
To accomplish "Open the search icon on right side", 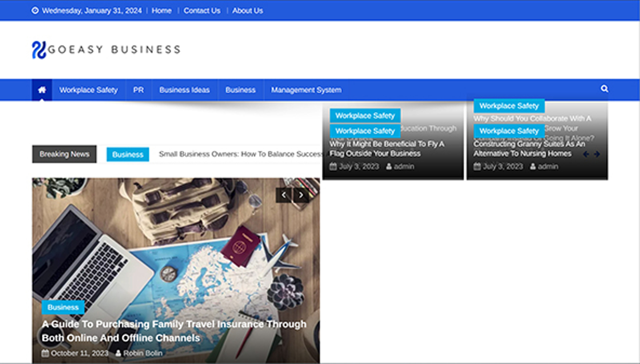I will [605, 88].
